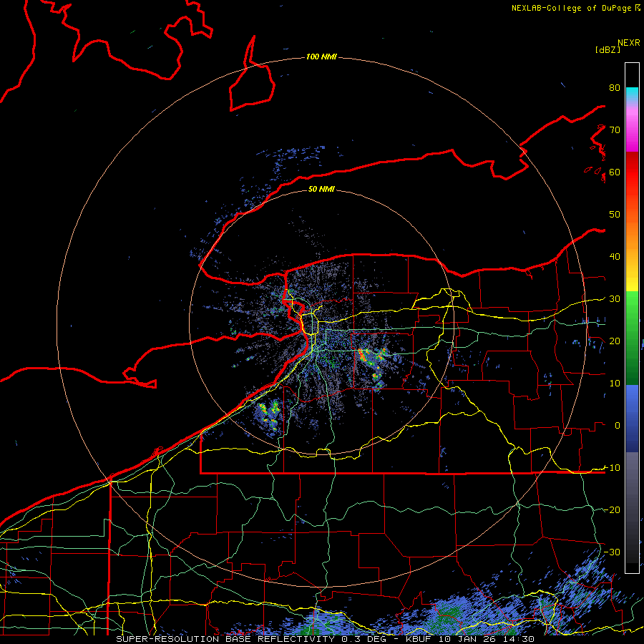Click the -20 dBZ scale value
Viewport: 644px width, 644px height.
612,510
